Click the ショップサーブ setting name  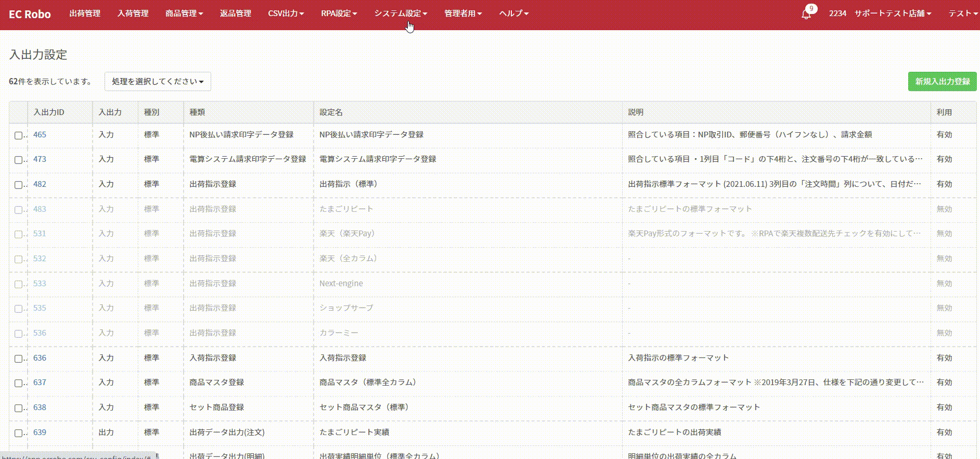[346, 308]
